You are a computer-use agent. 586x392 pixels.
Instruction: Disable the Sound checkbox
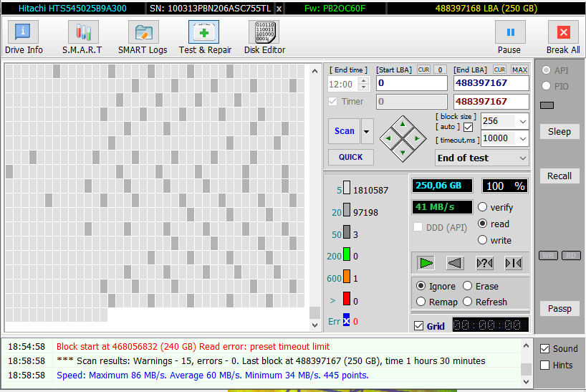click(544, 349)
